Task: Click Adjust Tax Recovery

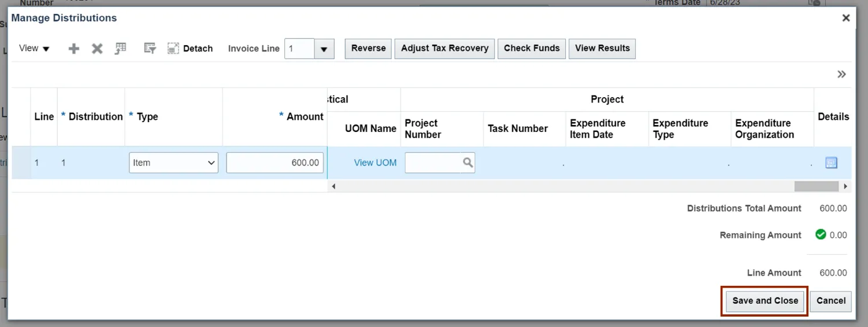Action: point(444,49)
